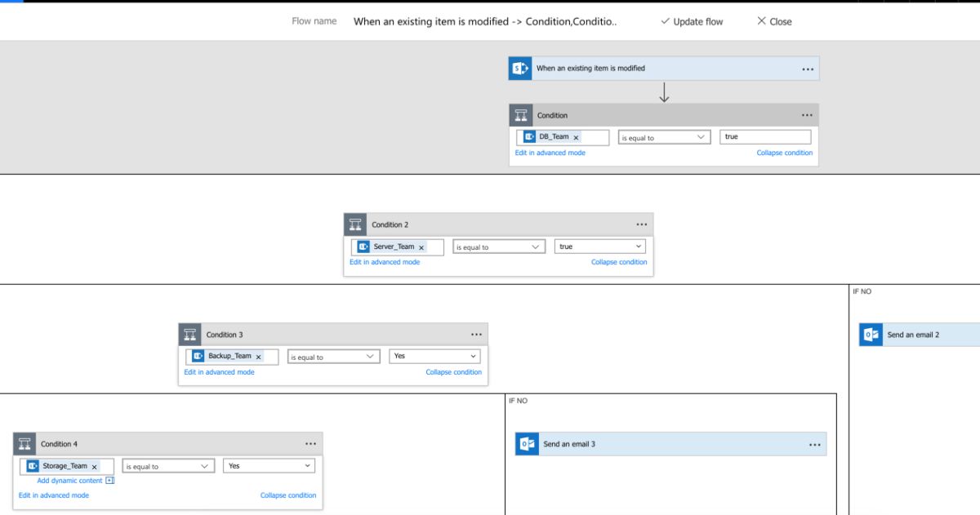Viewport: 980px width, 515px height.
Task: Remove the Backup_Team token with its x
Action: 259,357
